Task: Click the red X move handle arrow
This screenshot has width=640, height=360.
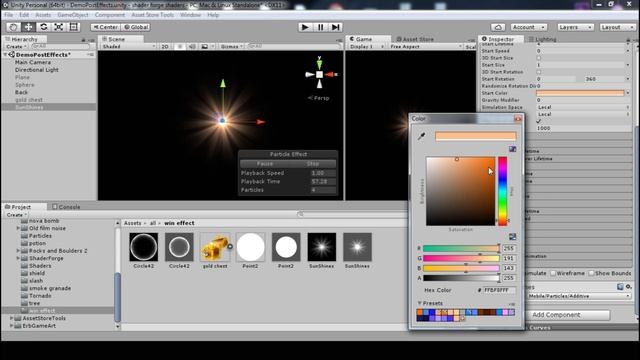Action: [x=261, y=122]
